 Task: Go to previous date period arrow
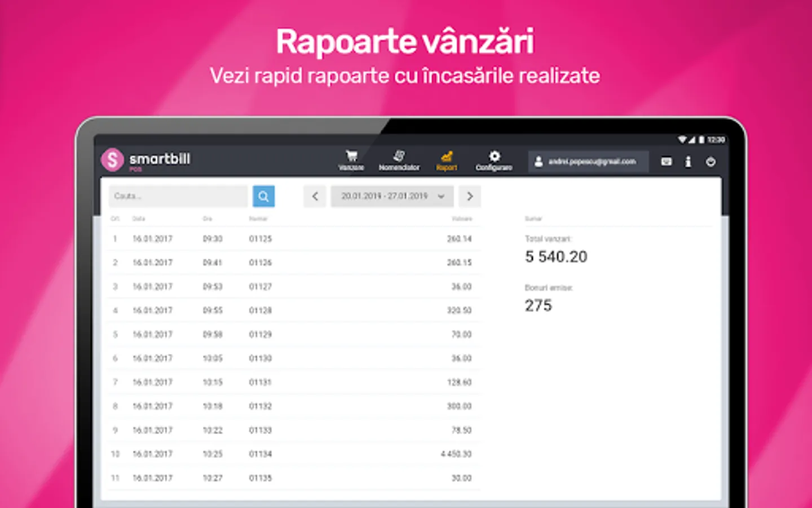point(315,196)
